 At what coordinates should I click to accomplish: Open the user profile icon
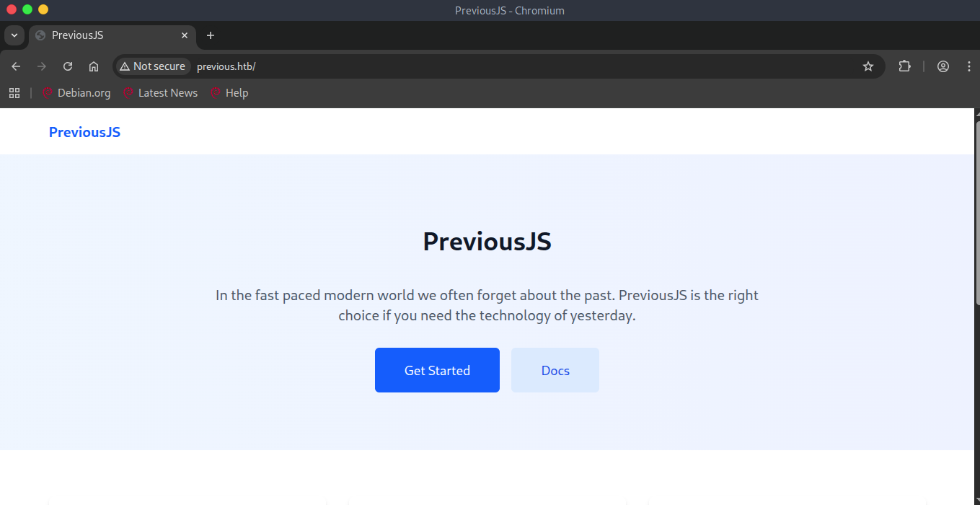943,66
